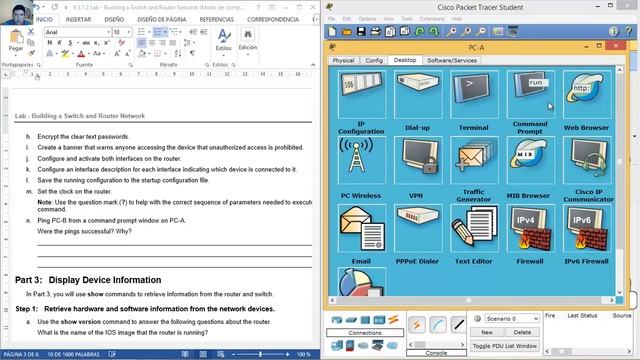Open the font size dropdown

(x=129, y=32)
